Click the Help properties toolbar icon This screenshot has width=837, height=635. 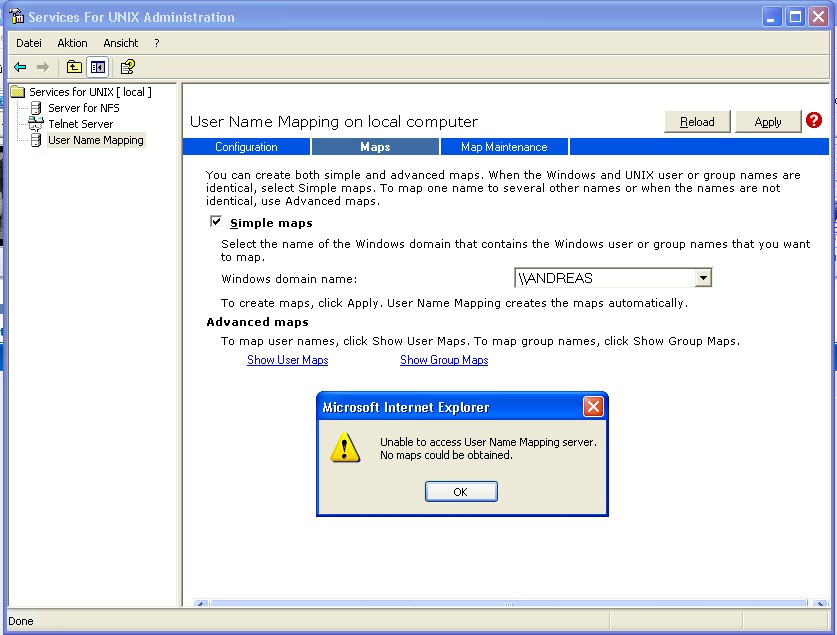(128, 67)
